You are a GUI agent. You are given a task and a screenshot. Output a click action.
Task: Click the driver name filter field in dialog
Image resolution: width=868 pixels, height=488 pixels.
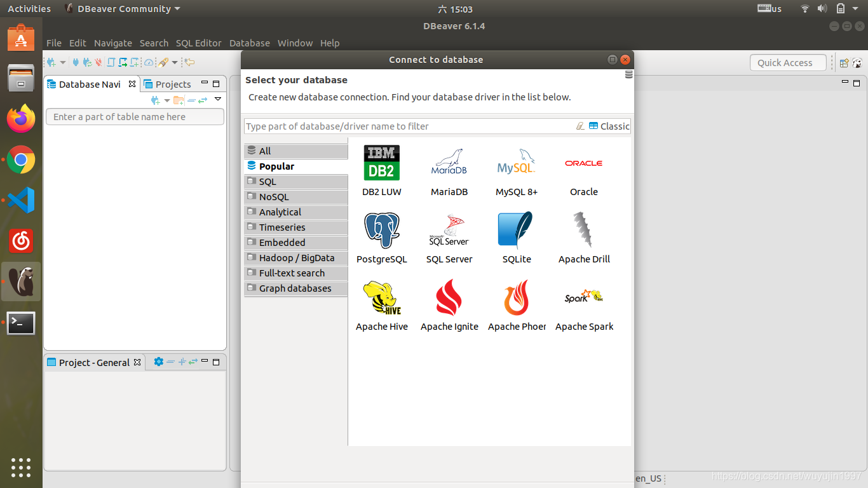[x=409, y=126]
